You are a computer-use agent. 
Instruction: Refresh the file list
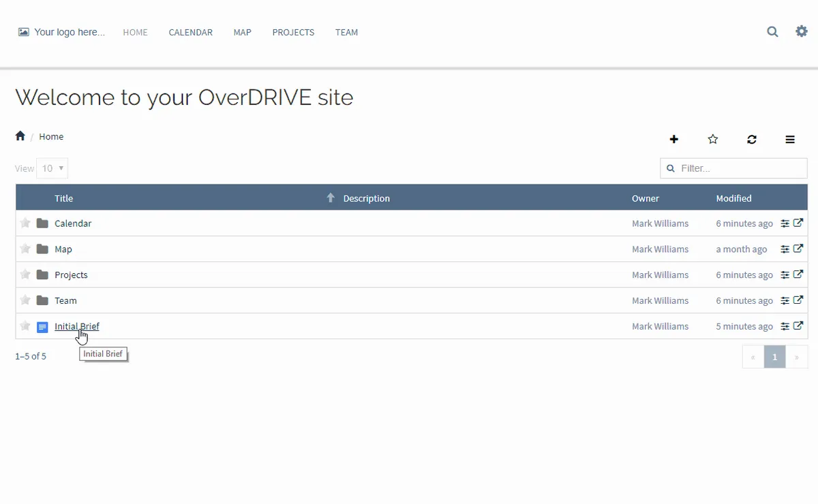click(752, 139)
